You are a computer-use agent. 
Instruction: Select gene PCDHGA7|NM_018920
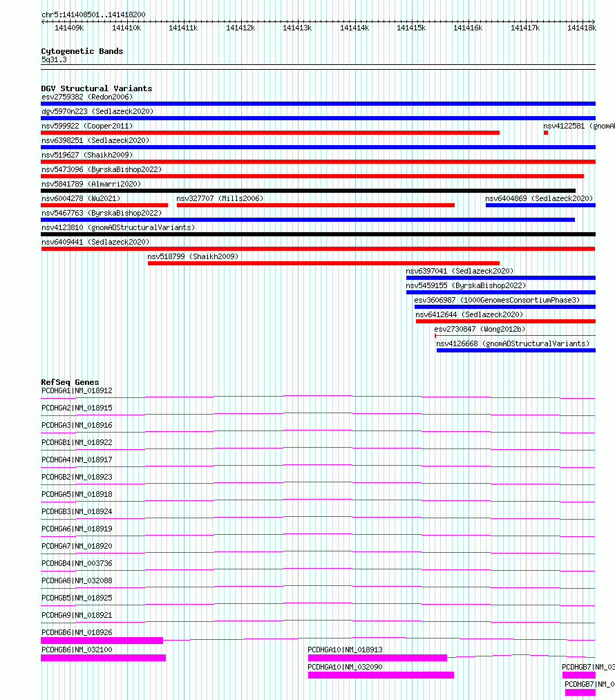coord(77,546)
